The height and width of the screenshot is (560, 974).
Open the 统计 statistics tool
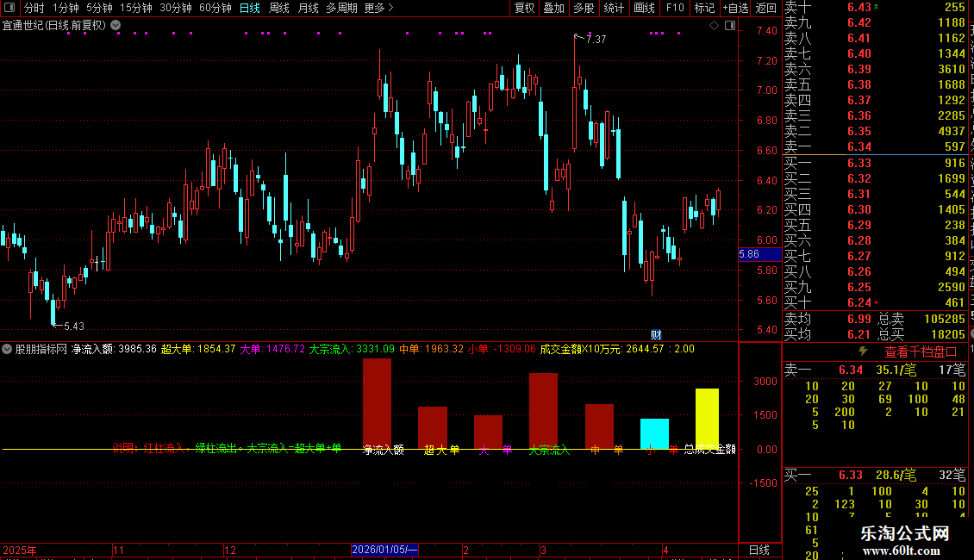coord(614,8)
